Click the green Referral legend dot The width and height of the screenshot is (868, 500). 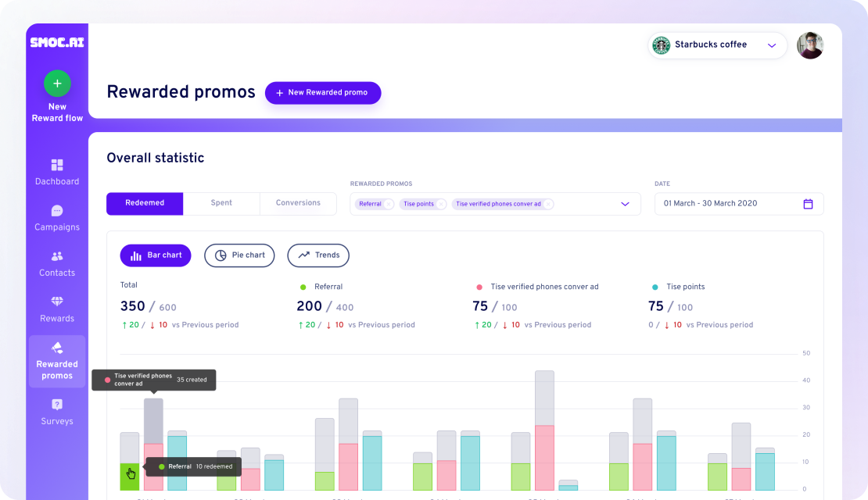303,287
